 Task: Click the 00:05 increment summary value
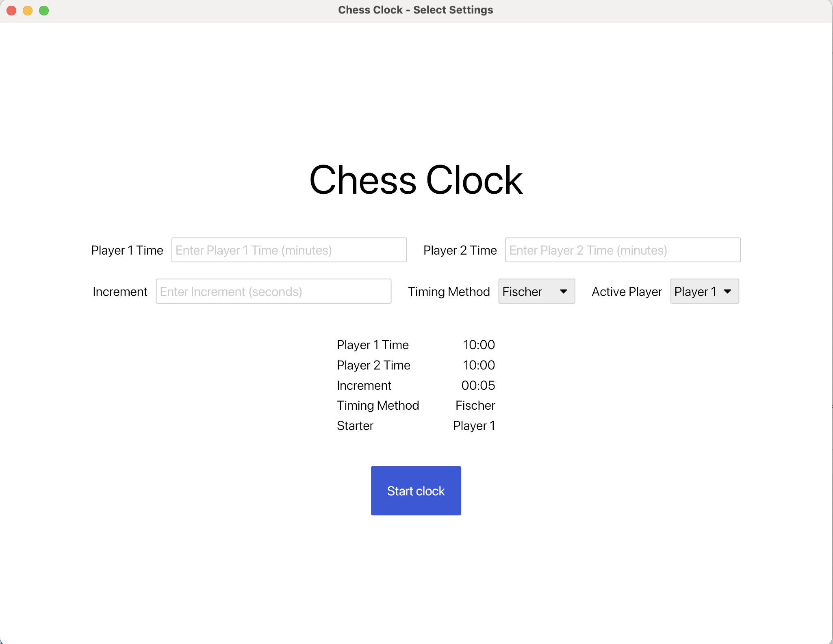coord(478,385)
